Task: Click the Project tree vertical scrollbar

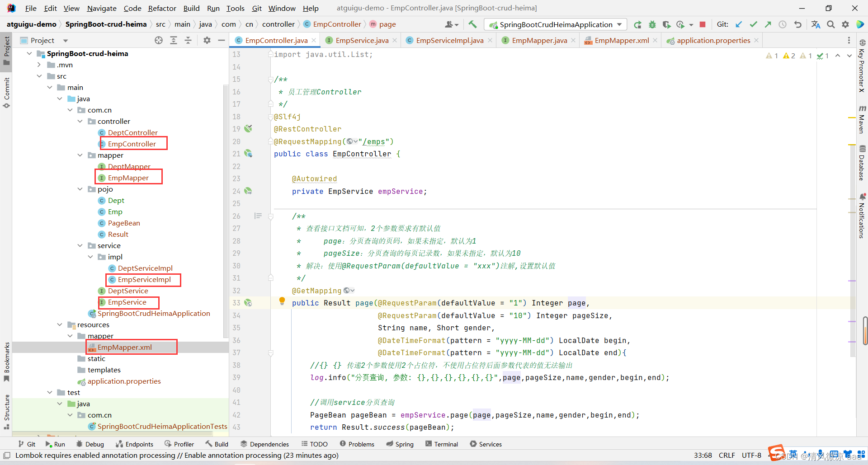Action: tap(226, 211)
